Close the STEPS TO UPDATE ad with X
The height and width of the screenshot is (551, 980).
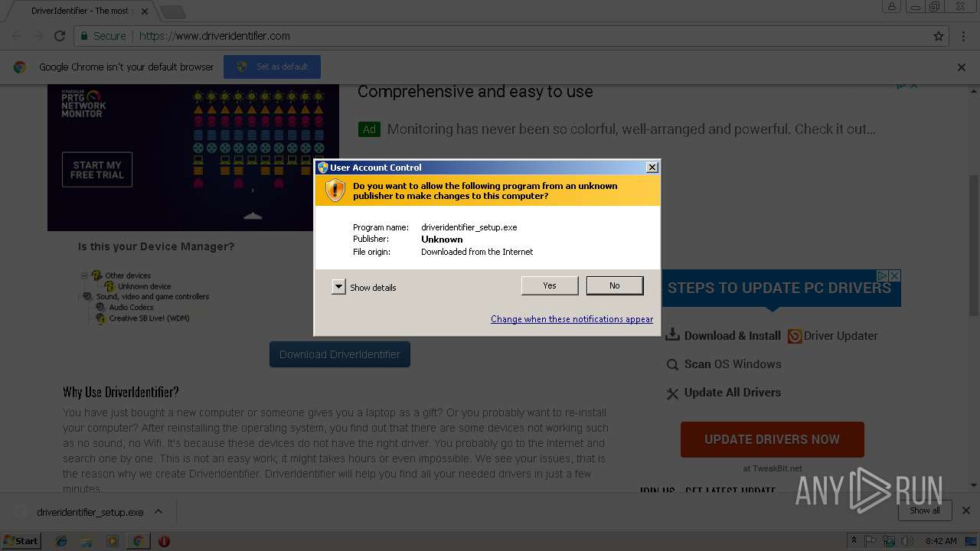(x=894, y=275)
